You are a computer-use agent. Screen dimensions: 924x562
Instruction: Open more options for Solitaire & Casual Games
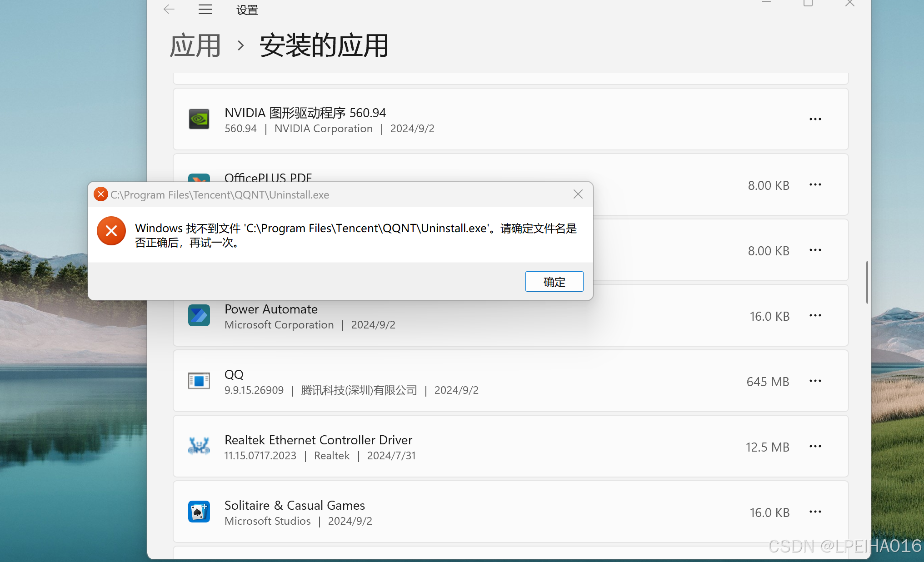coord(815,512)
